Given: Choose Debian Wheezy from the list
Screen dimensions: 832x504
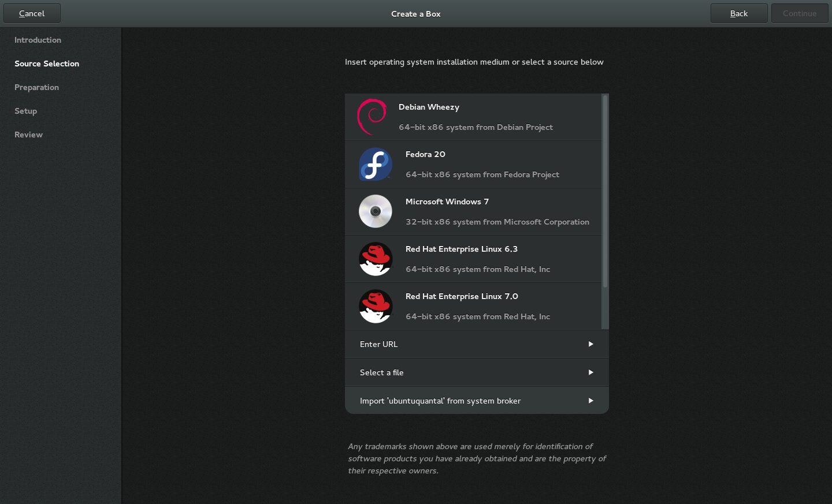Looking at the screenshot, I should click(x=473, y=117).
